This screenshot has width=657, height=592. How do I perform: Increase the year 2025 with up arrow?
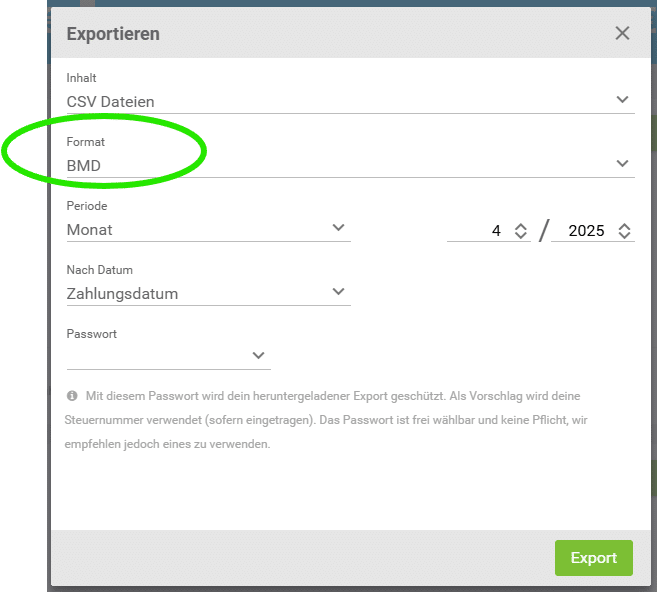(624, 226)
